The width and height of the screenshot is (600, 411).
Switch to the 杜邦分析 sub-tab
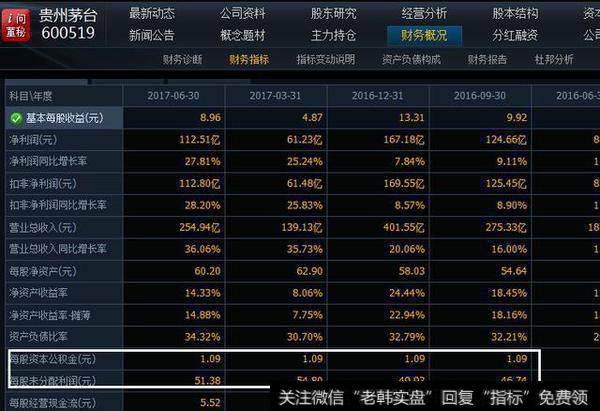(x=554, y=60)
